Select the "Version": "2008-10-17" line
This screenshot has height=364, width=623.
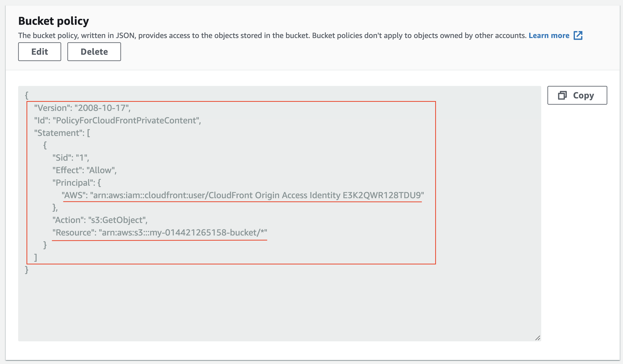(x=82, y=108)
